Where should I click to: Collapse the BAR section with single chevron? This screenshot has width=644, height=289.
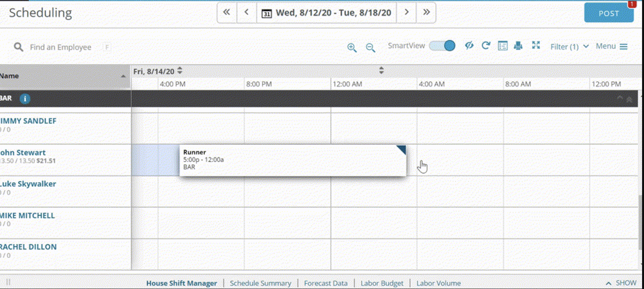point(620,98)
